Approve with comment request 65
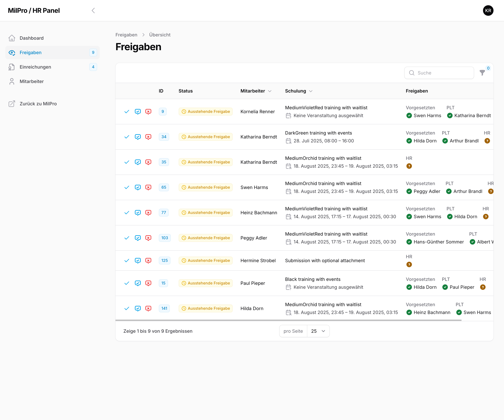 [138, 187]
